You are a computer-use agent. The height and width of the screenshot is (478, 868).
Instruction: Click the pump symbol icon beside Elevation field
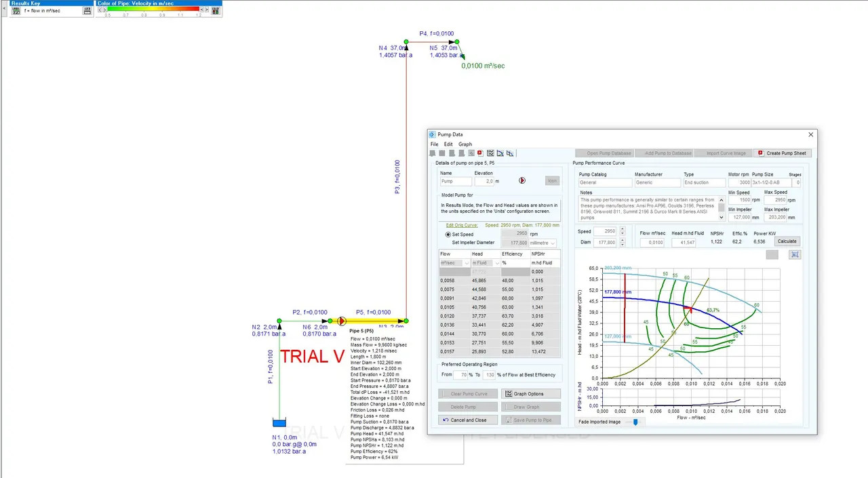[521, 180]
